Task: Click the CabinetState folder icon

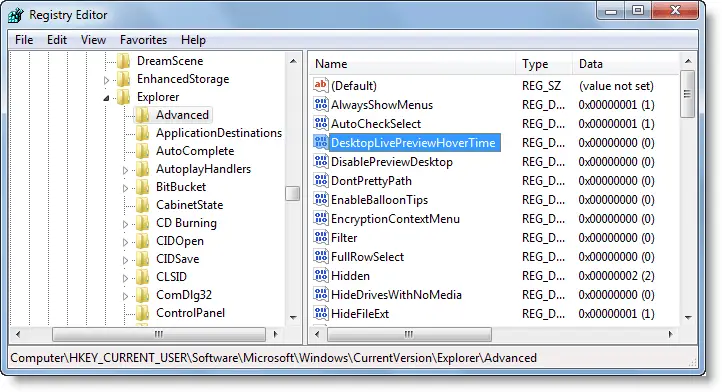Action: click(x=142, y=205)
